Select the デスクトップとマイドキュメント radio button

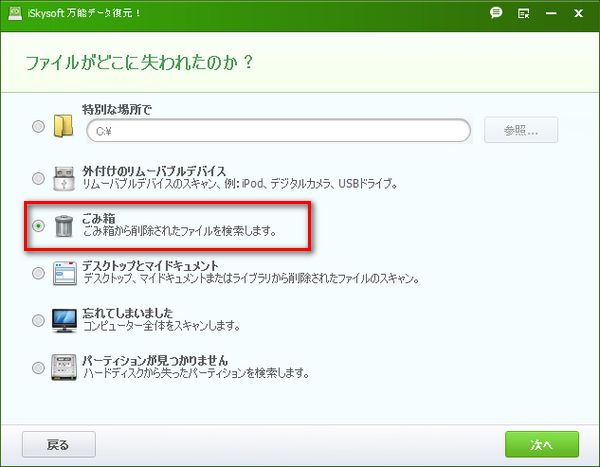pos(38,273)
